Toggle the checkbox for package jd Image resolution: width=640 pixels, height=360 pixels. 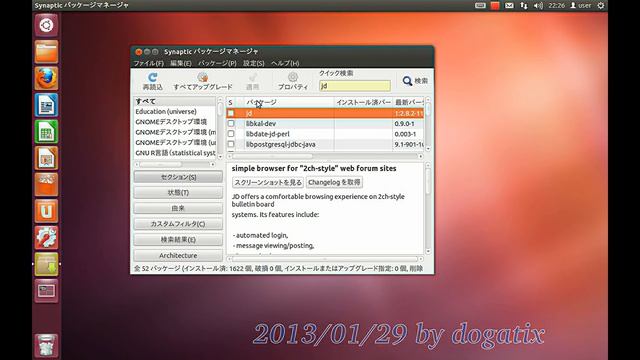(x=231, y=113)
